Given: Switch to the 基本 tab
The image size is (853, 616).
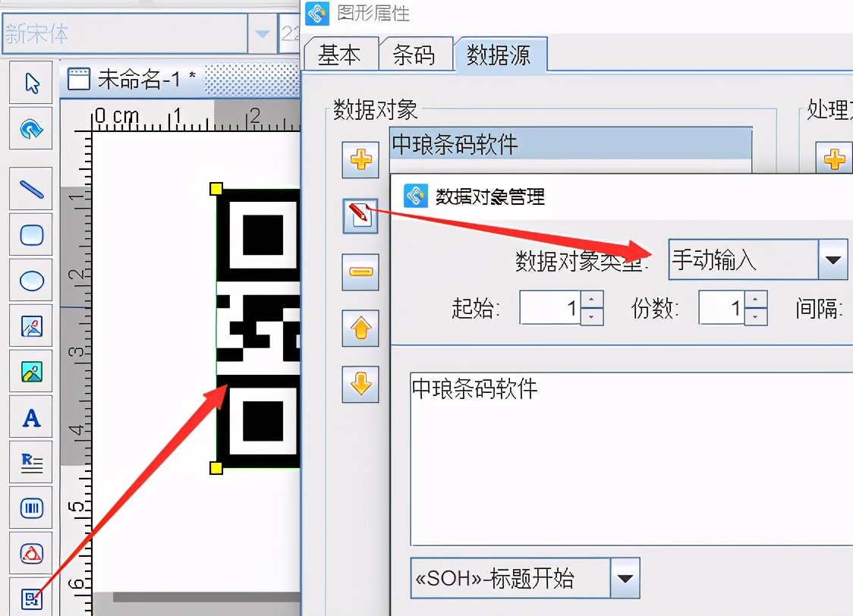Looking at the screenshot, I should [339, 55].
